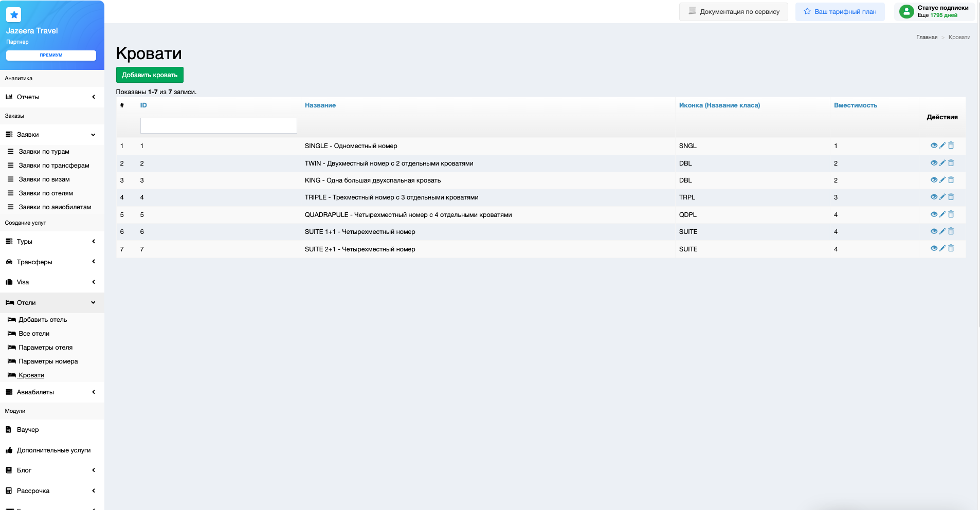The image size is (980, 510).
Task: Delete the TWIN bed entry via trash icon
Action: point(951,163)
